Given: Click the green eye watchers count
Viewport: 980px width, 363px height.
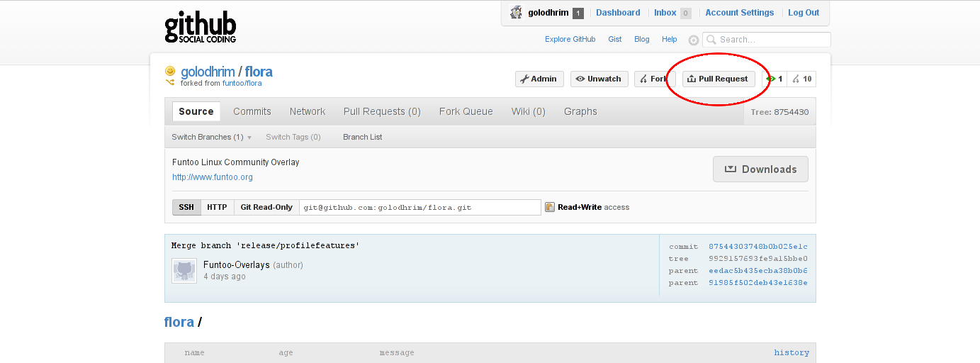Looking at the screenshot, I should click(774, 79).
